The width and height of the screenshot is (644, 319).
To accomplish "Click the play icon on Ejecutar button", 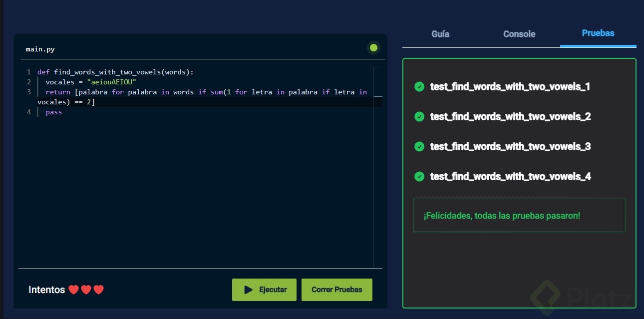I will (x=248, y=290).
